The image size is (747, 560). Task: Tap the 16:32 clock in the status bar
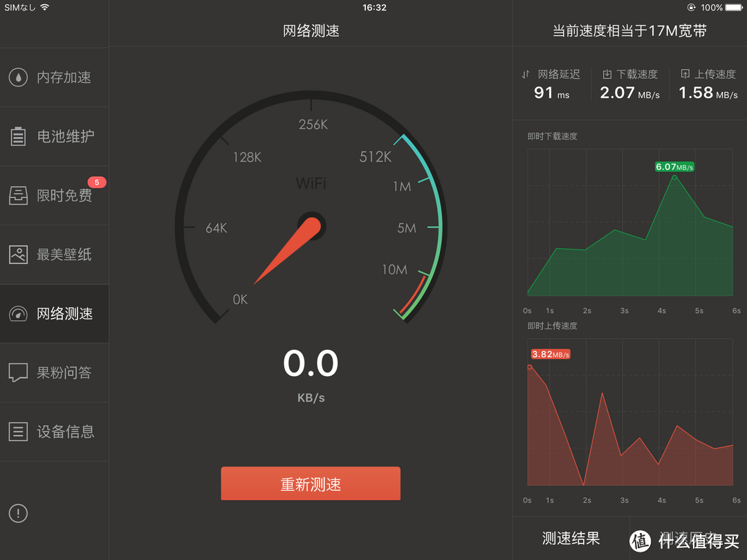tap(374, 7)
